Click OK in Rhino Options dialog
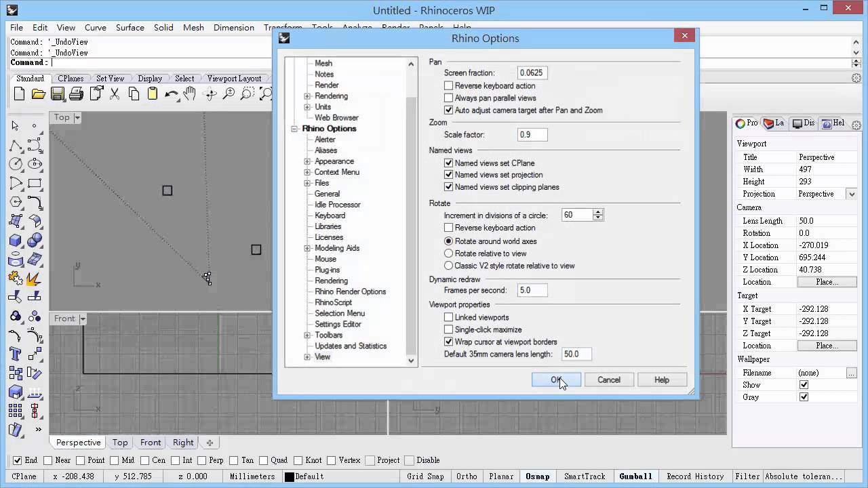 pos(556,380)
